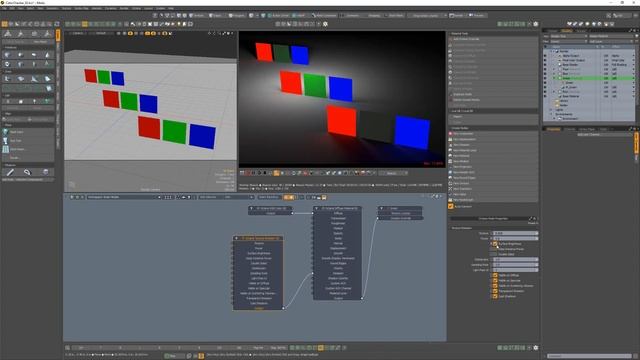Select the highlighted Green row in Shader Tree
The image size is (640, 360).
pos(589,78)
